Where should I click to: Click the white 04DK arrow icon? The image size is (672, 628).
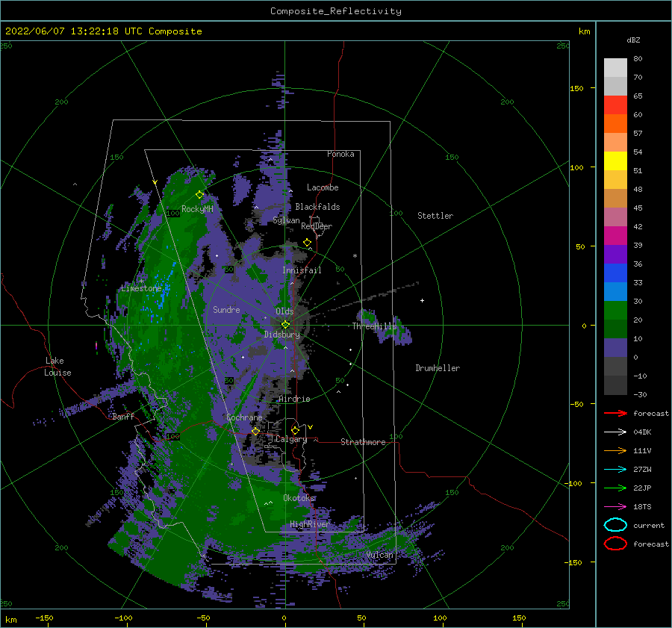(615, 432)
